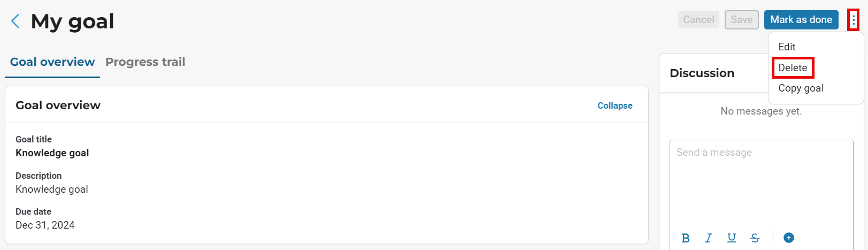This screenshot has width=868, height=250.
Task: Switch to the Progress trail tab
Action: coord(145,62)
